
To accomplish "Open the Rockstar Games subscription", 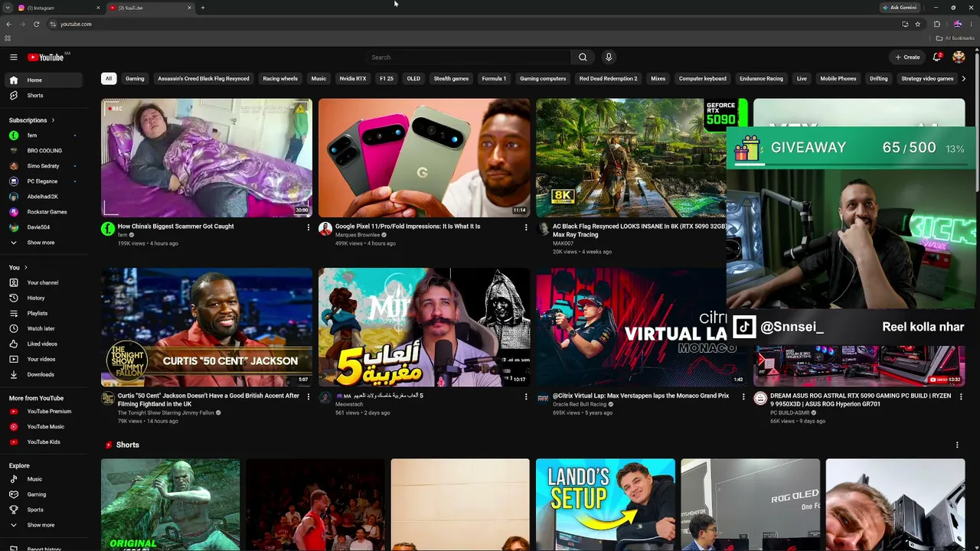I will (45, 212).
